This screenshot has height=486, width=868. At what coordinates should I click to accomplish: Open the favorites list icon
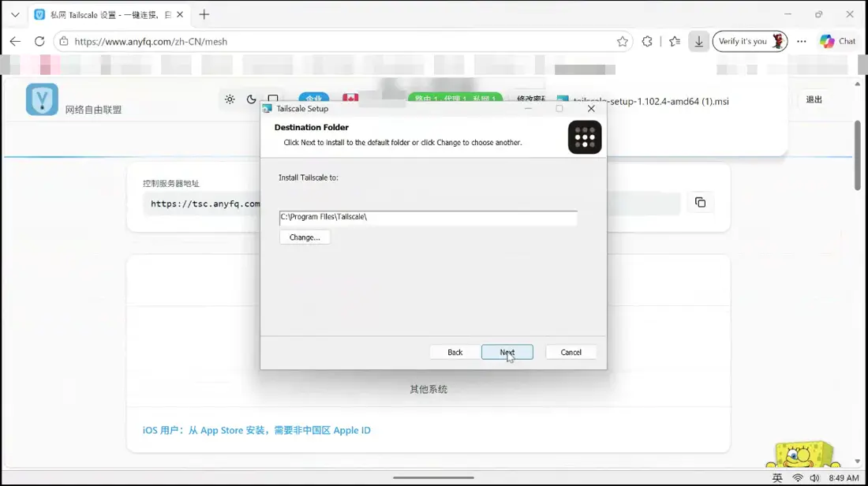point(674,42)
